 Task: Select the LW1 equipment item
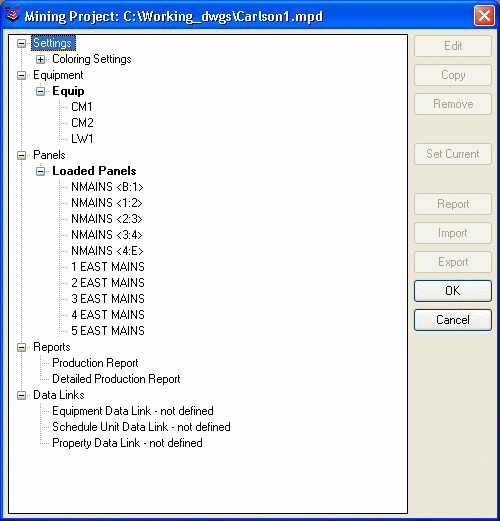pyautogui.click(x=82, y=139)
